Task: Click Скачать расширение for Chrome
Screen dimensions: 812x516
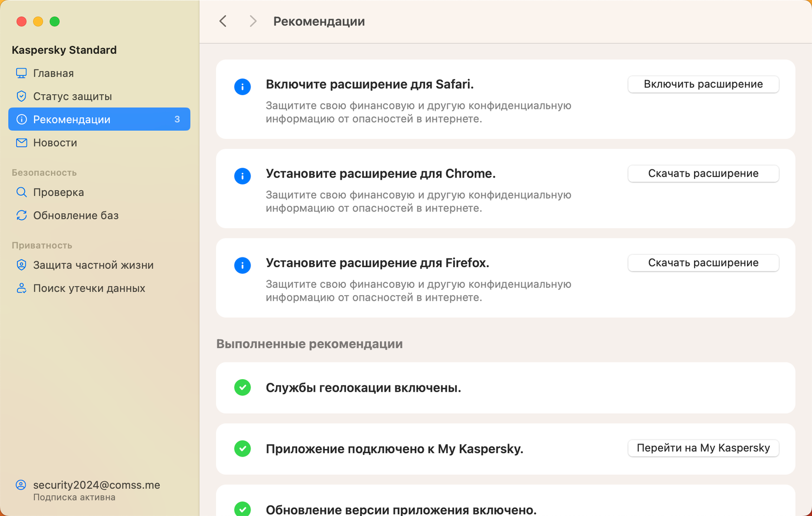Action: [703, 174]
